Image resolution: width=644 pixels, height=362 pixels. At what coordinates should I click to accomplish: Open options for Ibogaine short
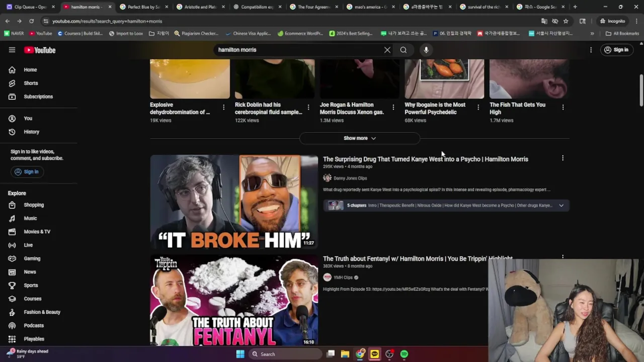point(478,107)
